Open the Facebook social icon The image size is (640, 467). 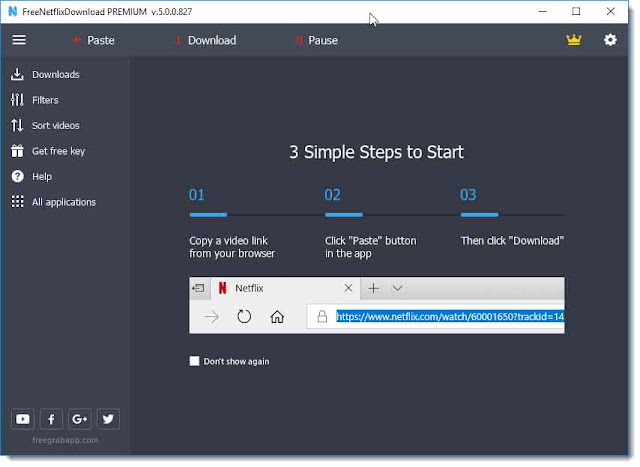[51, 419]
